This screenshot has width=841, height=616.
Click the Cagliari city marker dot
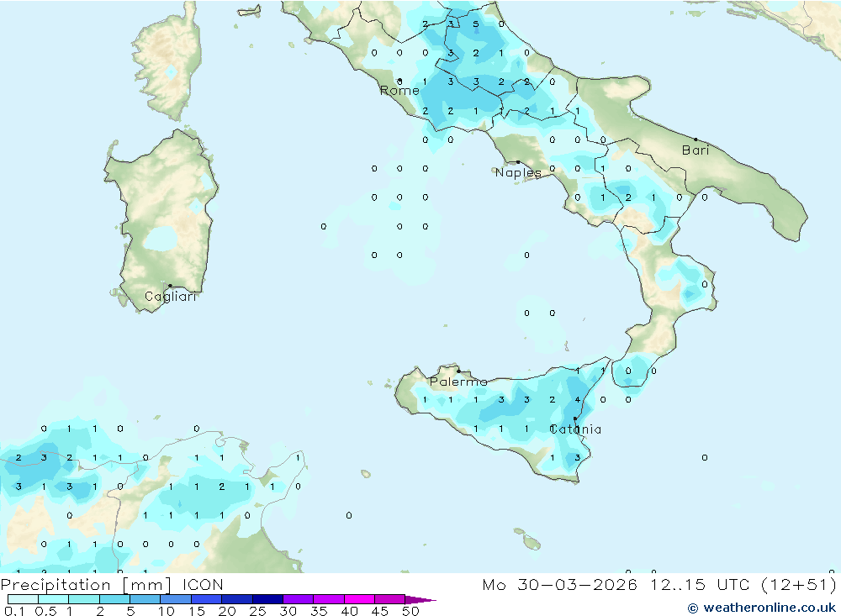click(x=170, y=286)
